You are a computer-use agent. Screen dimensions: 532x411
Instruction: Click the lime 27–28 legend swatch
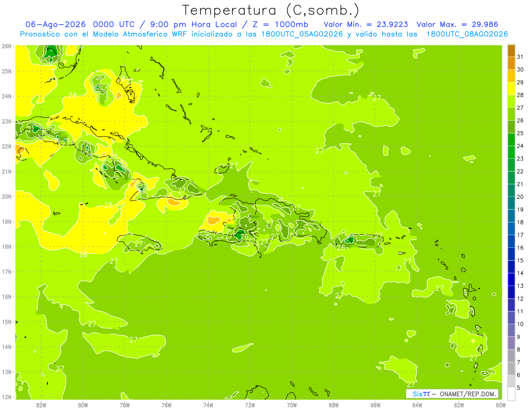[x=511, y=102]
